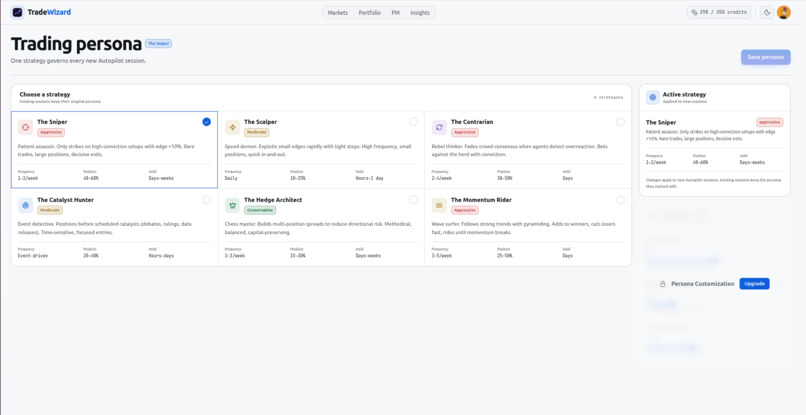Click the Aggressive tag in Active strategy panel
Screen dimensions: 806x415
(x=770, y=122)
